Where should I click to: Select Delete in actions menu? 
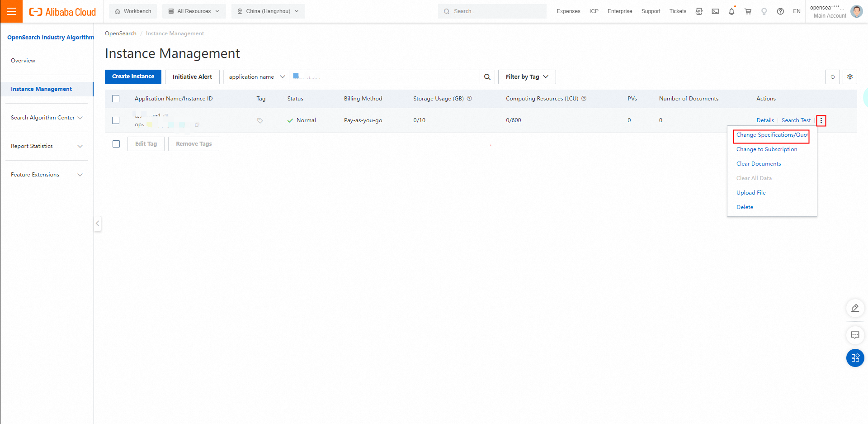point(745,207)
